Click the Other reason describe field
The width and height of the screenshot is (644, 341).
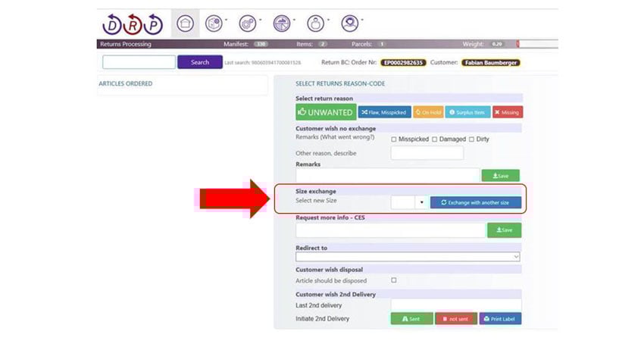coord(427,153)
